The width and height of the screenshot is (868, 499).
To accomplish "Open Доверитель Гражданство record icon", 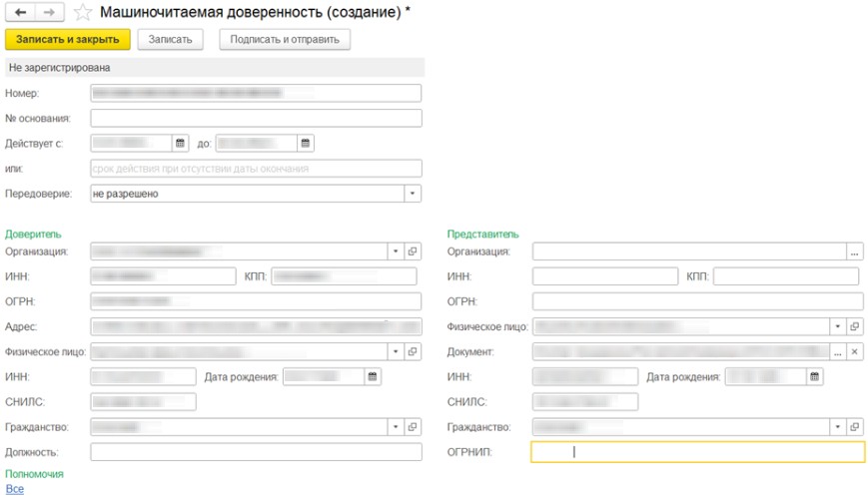I will point(413,427).
